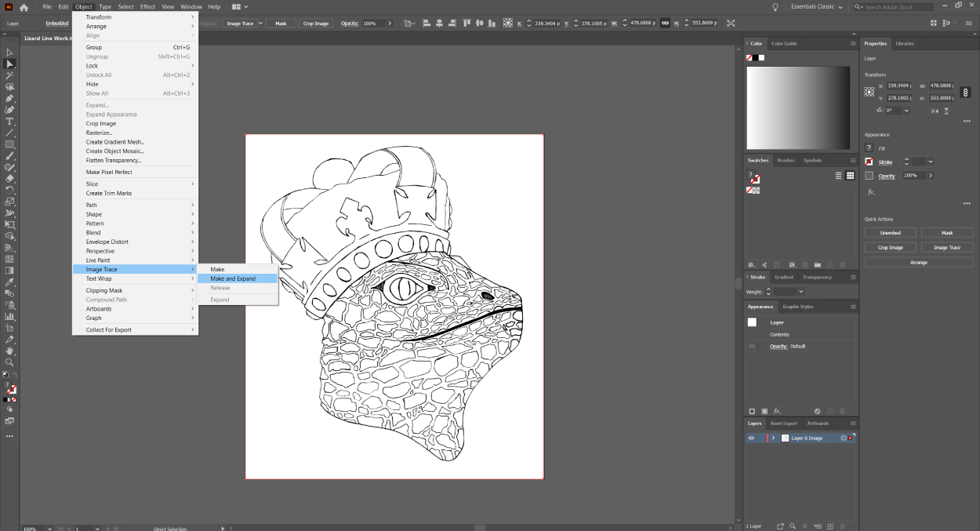Click the Image Trace quick action button
This screenshot has height=531, width=980.
tap(946, 247)
